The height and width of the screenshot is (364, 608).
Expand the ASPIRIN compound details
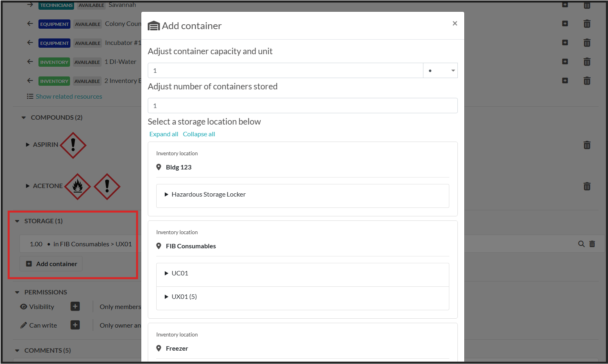(28, 145)
